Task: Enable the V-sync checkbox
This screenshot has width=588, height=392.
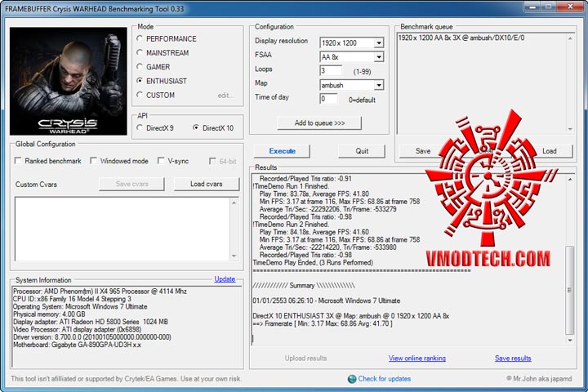Action: (161, 161)
